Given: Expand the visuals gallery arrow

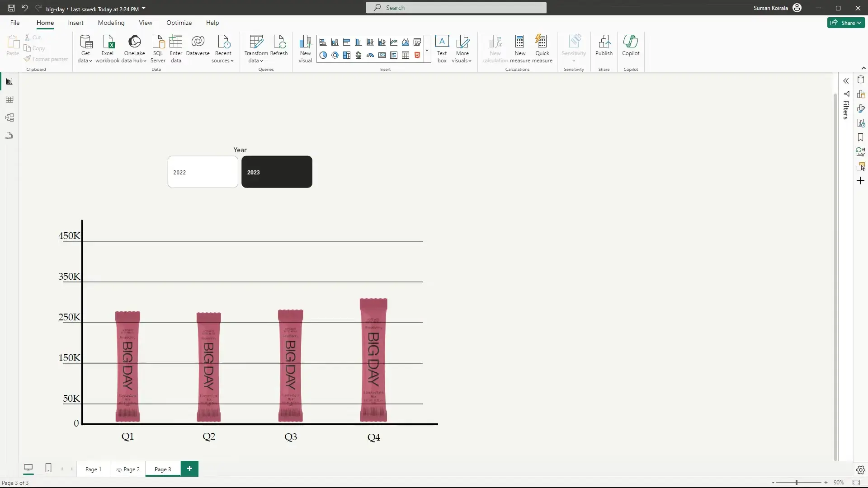Looking at the screenshot, I should point(427,51).
